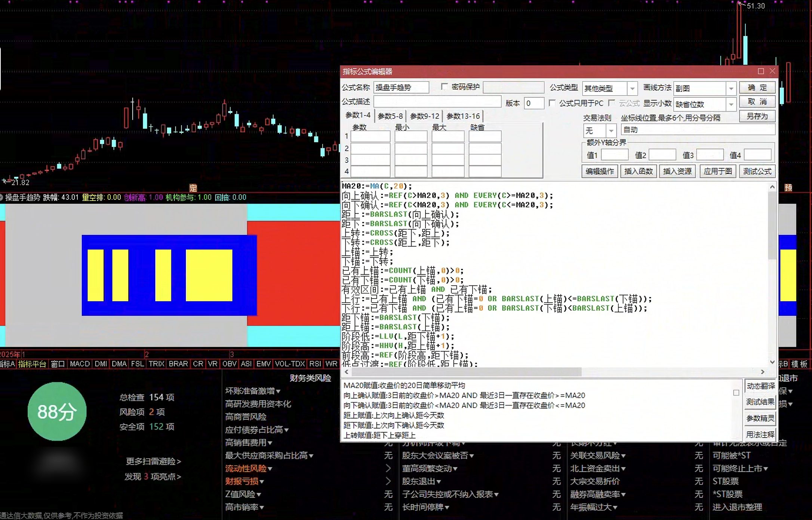Open the 显示小数 dropdown
812x520 pixels.
pyautogui.click(x=731, y=104)
